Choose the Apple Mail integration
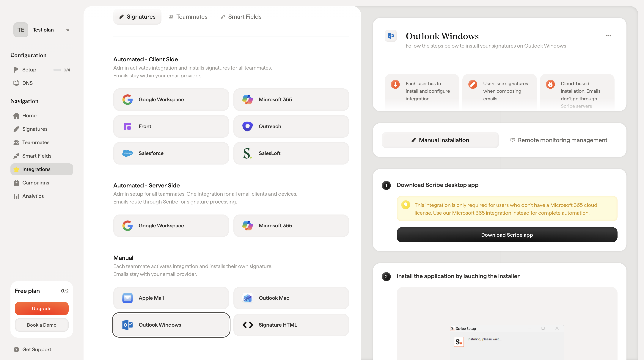 click(171, 298)
